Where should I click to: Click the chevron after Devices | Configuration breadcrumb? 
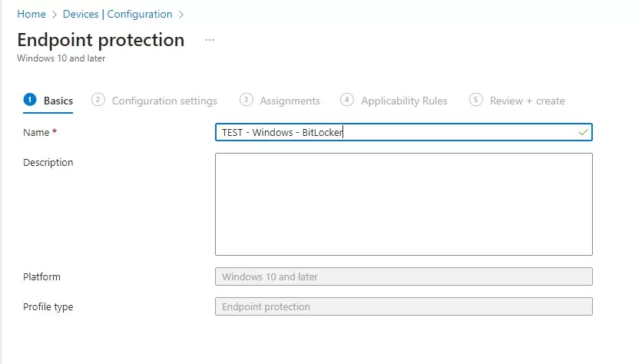click(181, 15)
